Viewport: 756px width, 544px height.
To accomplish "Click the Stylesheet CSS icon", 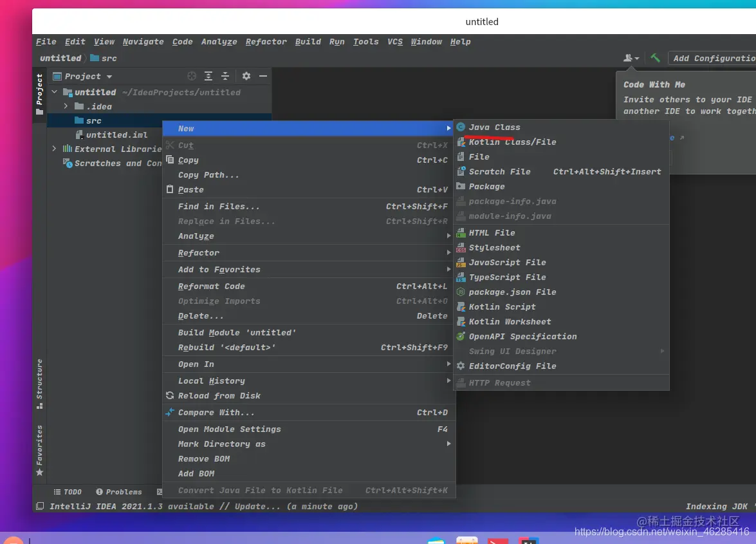I will [461, 248].
